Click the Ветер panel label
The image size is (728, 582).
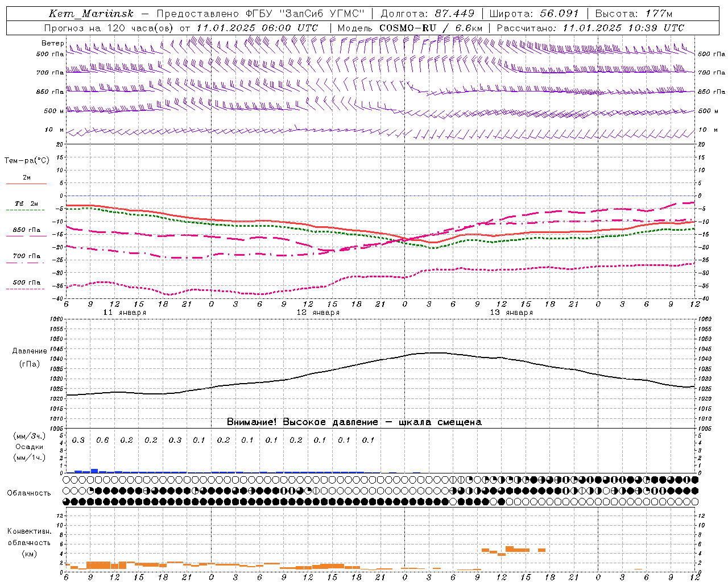52,43
